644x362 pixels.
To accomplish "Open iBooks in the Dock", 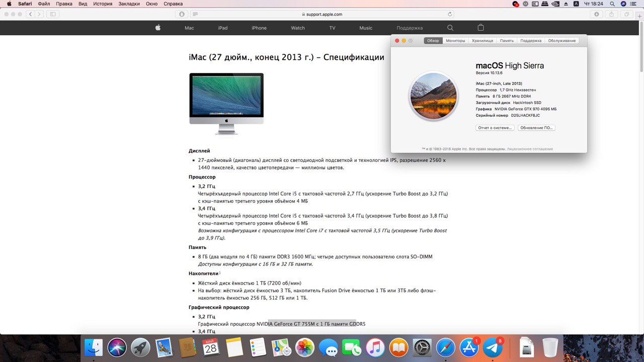I will coord(398,347).
